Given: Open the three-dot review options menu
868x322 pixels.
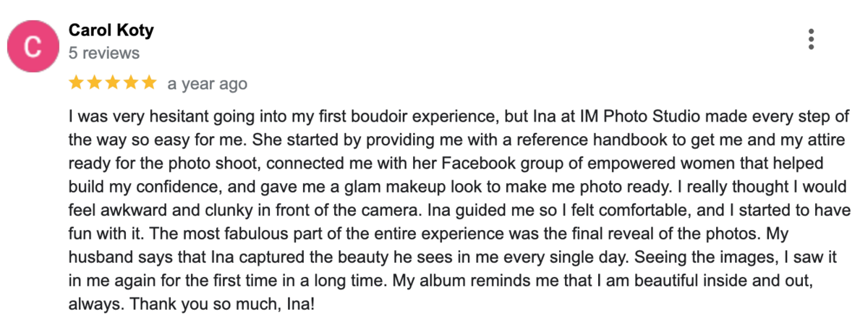Looking at the screenshot, I should [x=812, y=39].
